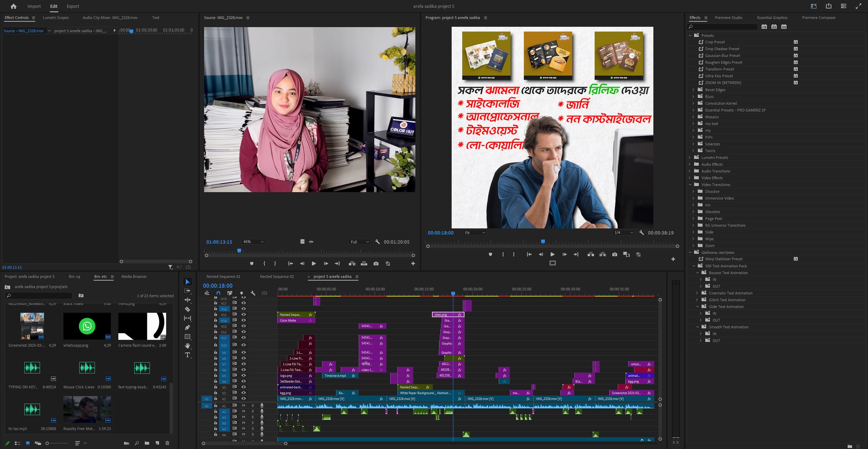
Task: Open Button Editor plus in Program monitor
Action: [x=673, y=259]
